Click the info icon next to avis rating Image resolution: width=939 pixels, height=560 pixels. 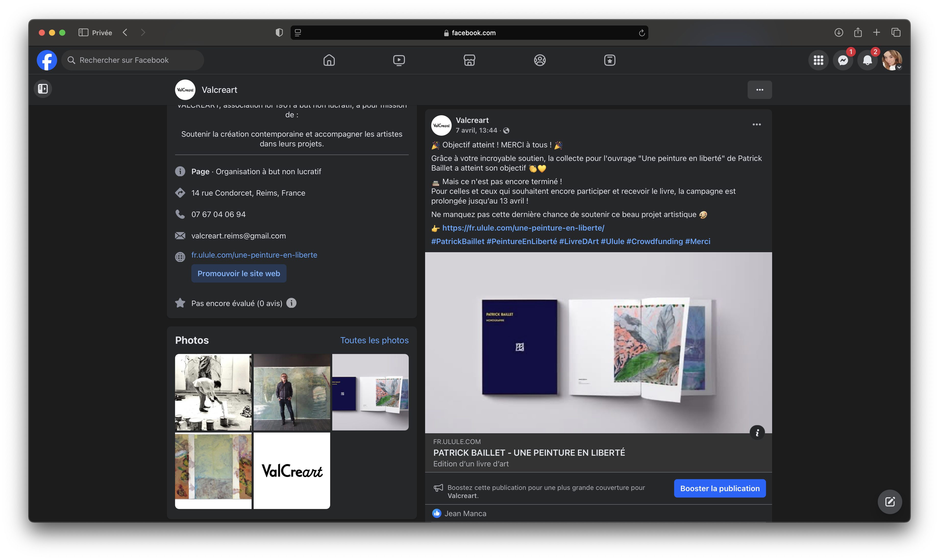[291, 303]
